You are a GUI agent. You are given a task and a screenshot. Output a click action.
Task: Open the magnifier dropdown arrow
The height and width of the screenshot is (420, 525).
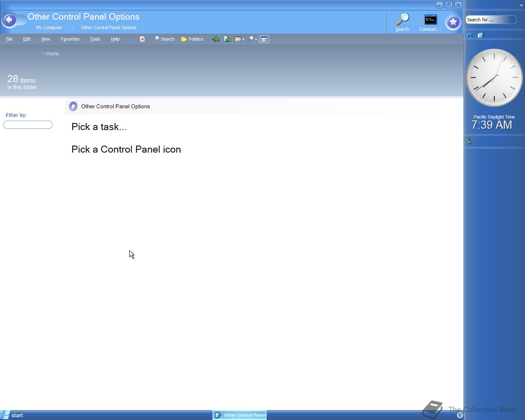point(256,39)
